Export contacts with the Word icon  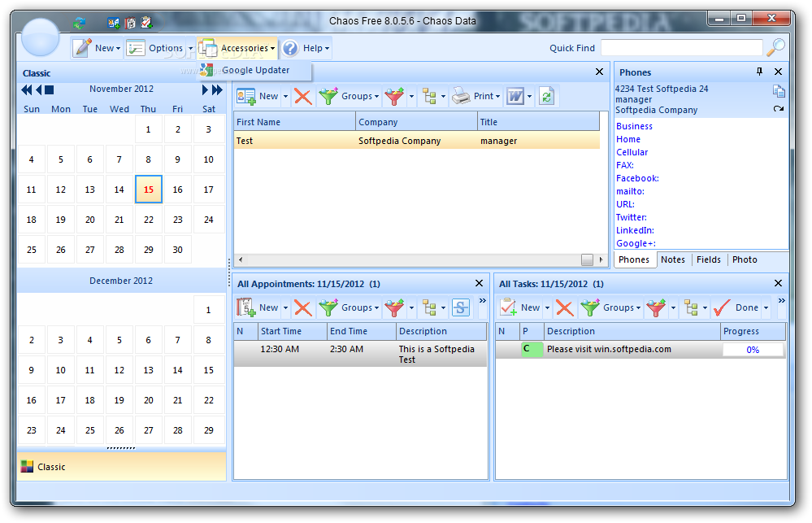(515, 97)
